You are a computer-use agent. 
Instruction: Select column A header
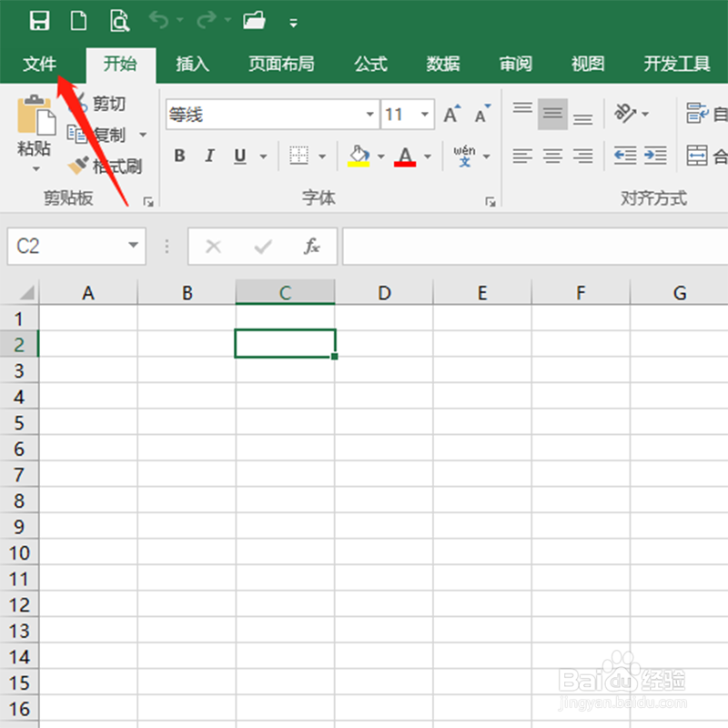tap(88, 292)
